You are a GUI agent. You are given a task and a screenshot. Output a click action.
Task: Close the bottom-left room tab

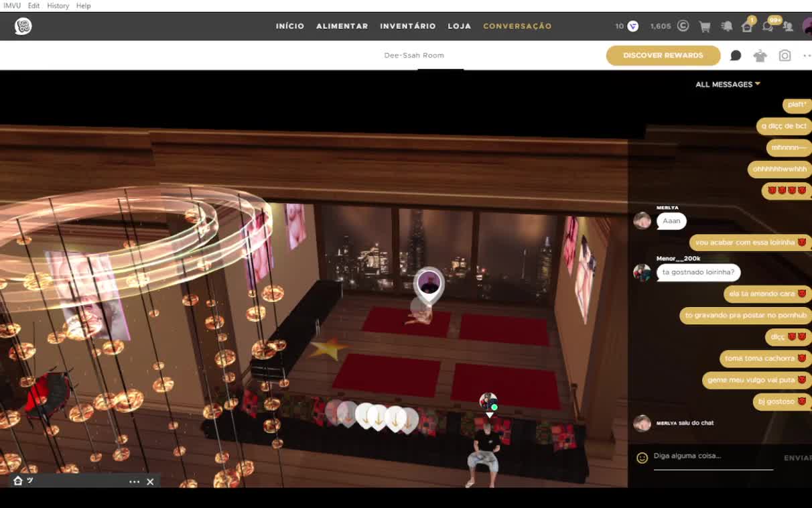point(150,481)
